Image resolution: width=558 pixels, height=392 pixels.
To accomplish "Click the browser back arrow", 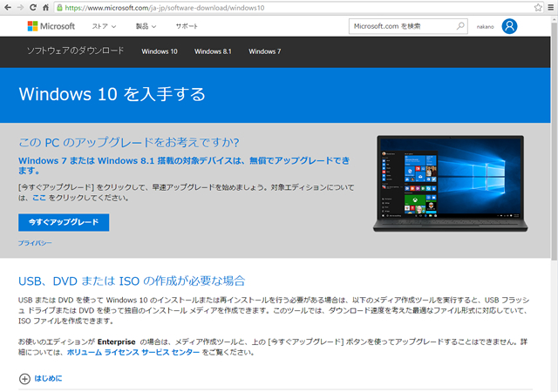I will coord(9,7).
